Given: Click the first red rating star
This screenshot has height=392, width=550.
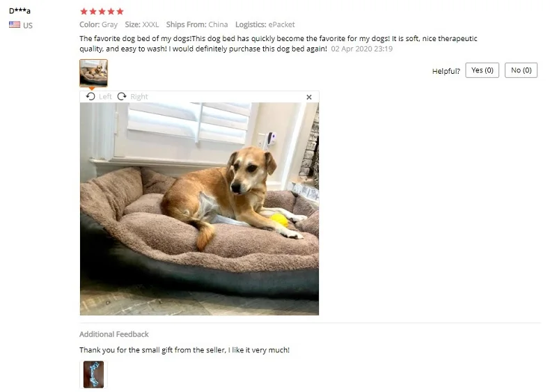Looking at the screenshot, I should 84,12.
